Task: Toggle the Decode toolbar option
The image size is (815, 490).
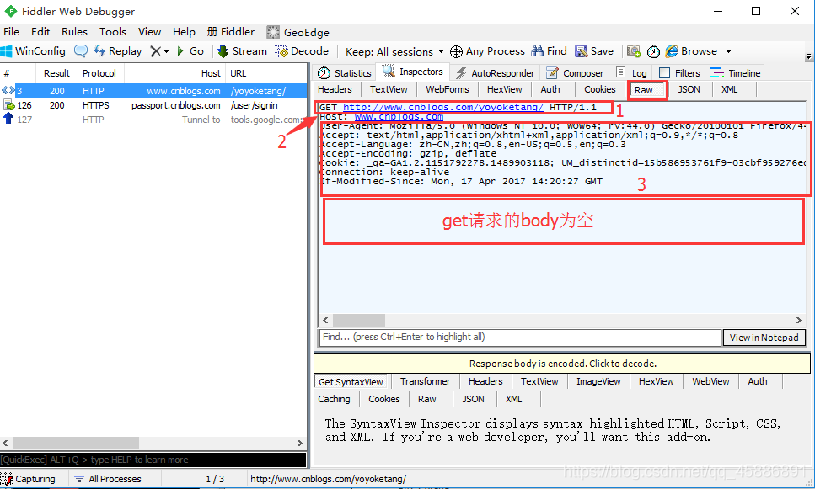Action: (x=302, y=51)
